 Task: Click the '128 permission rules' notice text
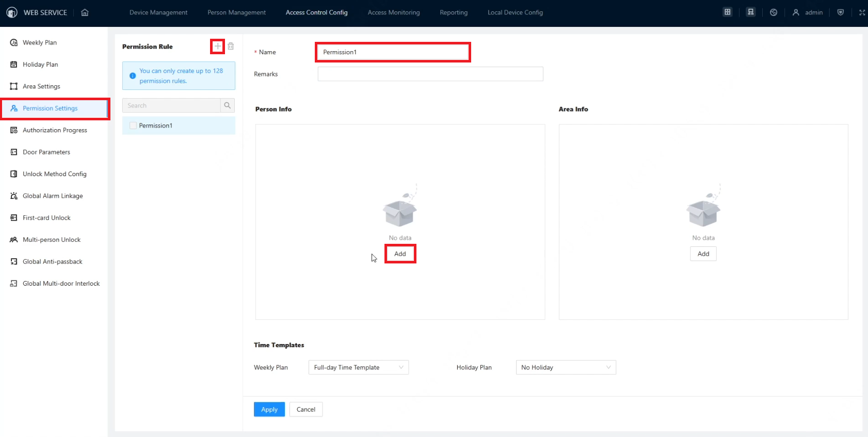pyautogui.click(x=181, y=76)
